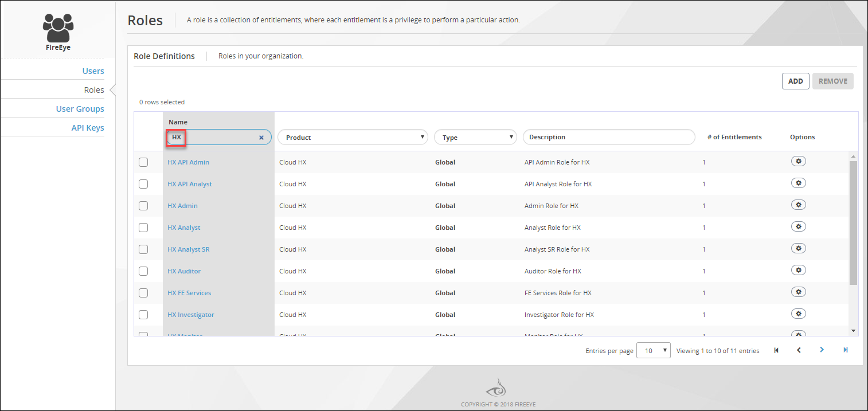The image size is (868, 411).
Task: Click the 'Auditor Role for HX' description
Action: pyautogui.click(x=553, y=271)
